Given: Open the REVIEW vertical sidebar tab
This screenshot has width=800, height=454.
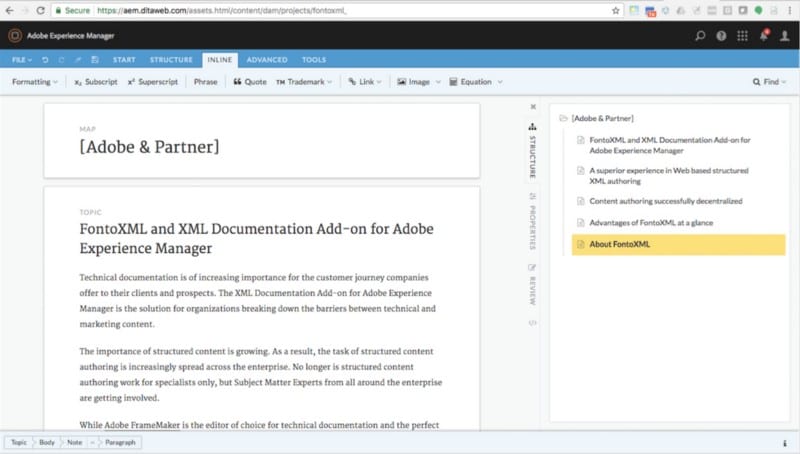Looking at the screenshot, I should click(533, 285).
